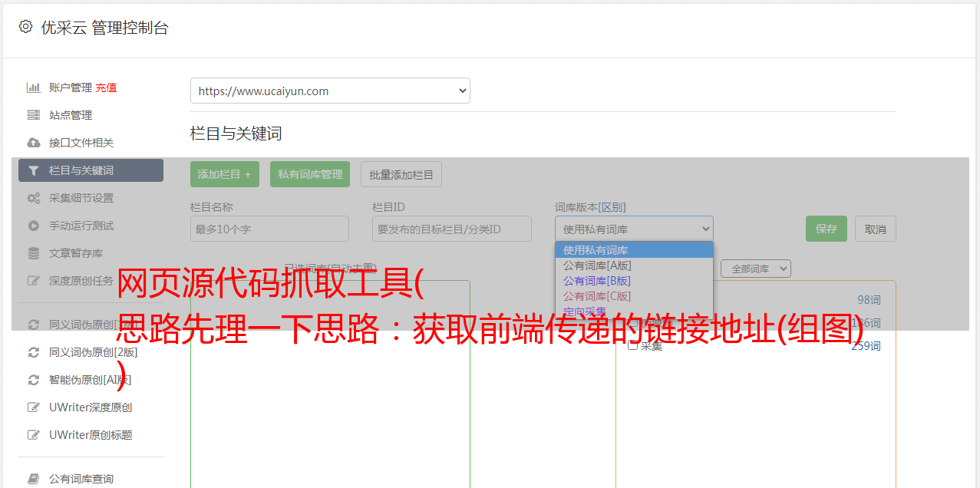Image resolution: width=980 pixels, height=488 pixels.
Task: Click the 栏目ID input field
Action: (452, 229)
